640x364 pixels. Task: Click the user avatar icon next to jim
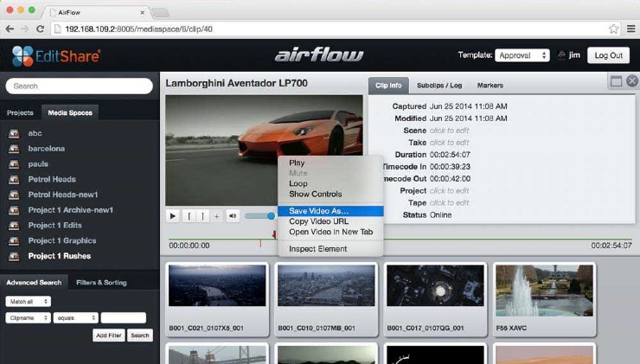[561, 55]
